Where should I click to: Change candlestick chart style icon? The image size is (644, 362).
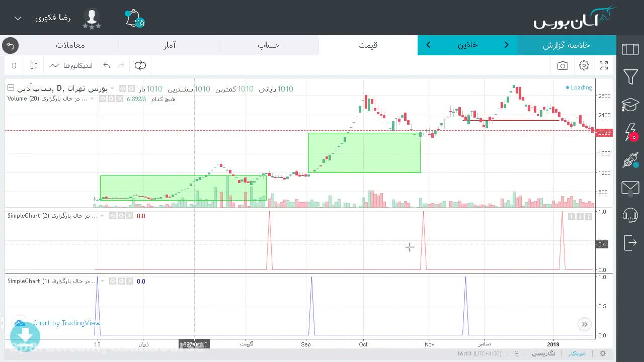coord(34,65)
